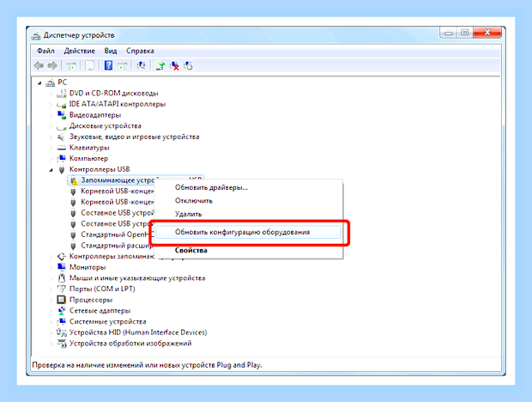Click the Мыши mouse icon

point(62,278)
